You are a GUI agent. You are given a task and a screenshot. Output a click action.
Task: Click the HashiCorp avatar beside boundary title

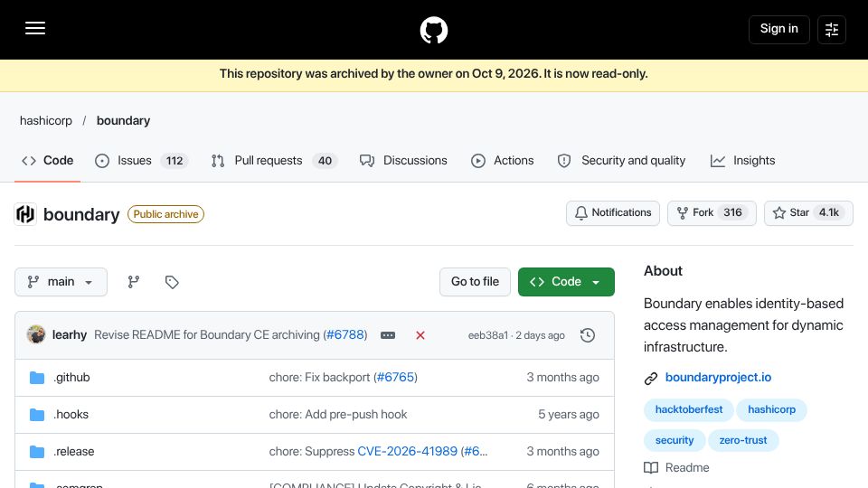(x=25, y=214)
